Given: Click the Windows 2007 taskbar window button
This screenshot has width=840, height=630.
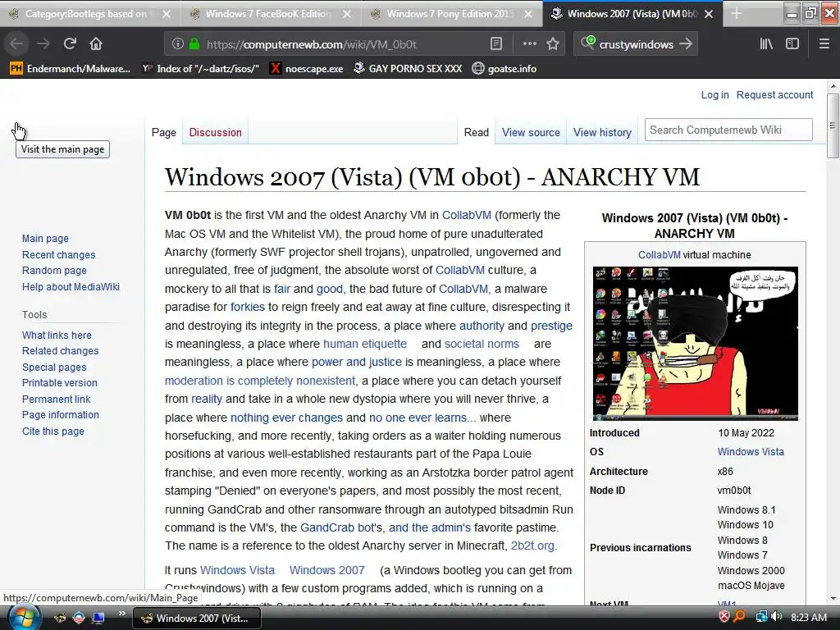Looking at the screenshot, I should [x=197, y=619].
